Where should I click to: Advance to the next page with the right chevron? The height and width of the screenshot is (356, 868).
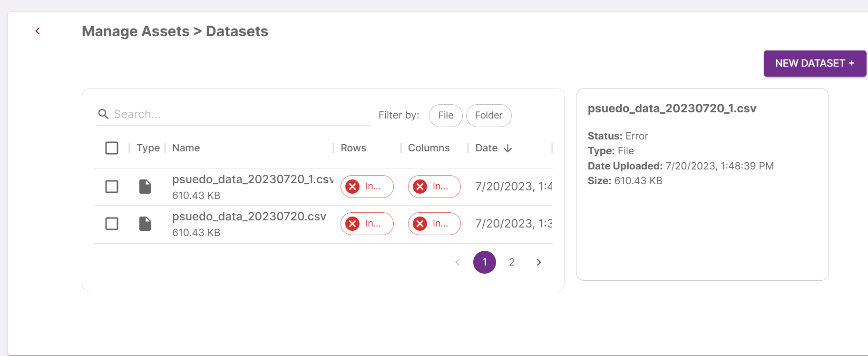click(x=538, y=262)
